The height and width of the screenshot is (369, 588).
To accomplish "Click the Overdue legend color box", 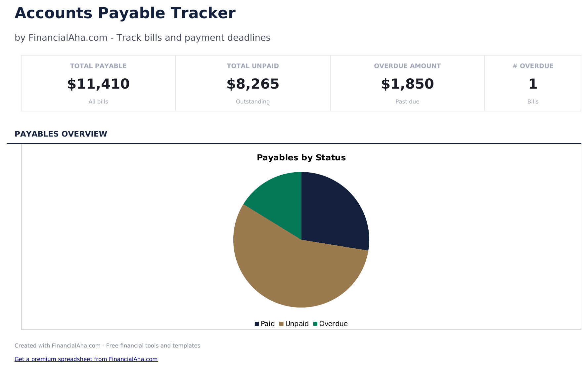I will tap(315, 324).
